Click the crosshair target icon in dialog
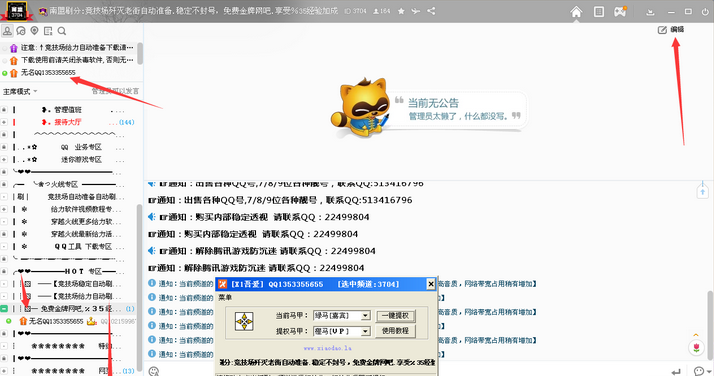The height and width of the screenshot is (376, 714). pyautogui.click(x=244, y=322)
